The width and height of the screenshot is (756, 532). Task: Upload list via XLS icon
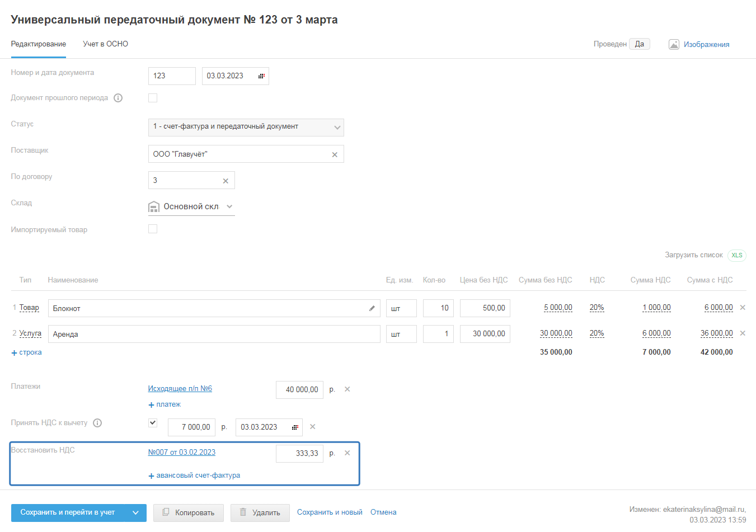tap(737, 255)
